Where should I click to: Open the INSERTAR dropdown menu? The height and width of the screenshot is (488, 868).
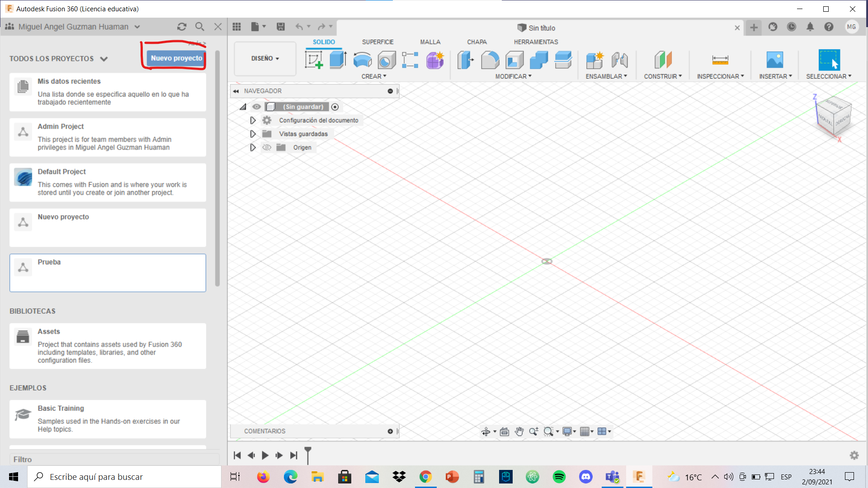pyautogui.click(x=775, y=76)
